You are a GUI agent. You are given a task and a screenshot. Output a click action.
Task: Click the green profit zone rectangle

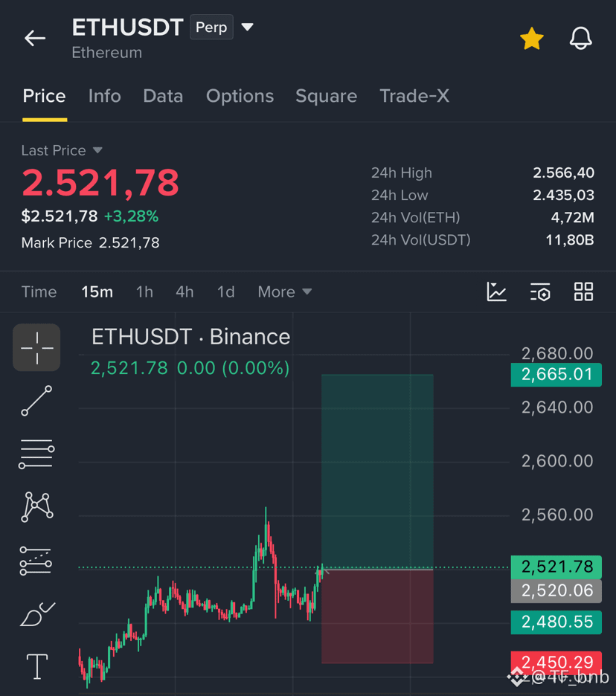pos(377,471)
